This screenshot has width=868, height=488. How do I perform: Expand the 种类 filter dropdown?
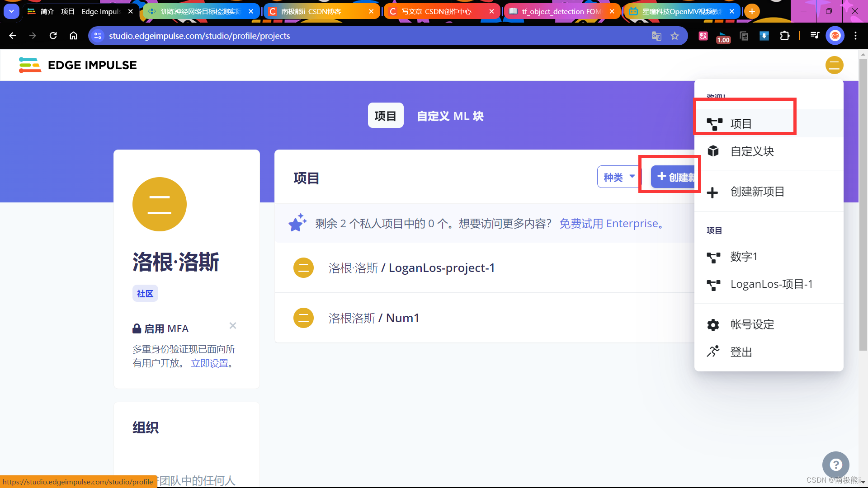(x=618, y=177)
